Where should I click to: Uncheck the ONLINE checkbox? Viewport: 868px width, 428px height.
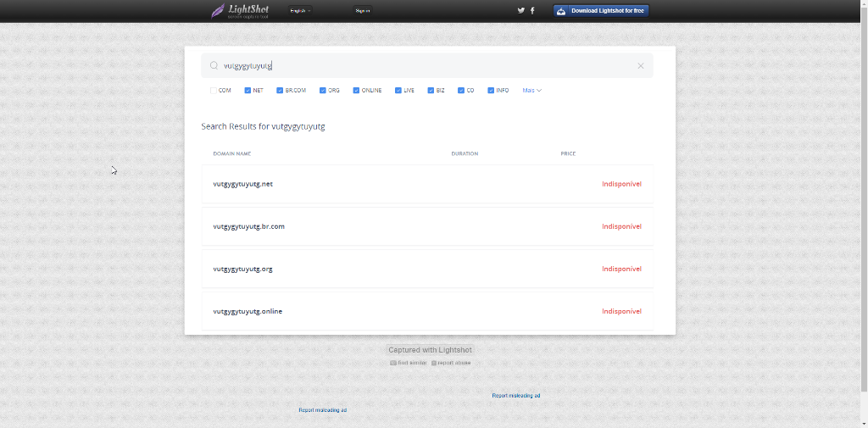point(356,90)
